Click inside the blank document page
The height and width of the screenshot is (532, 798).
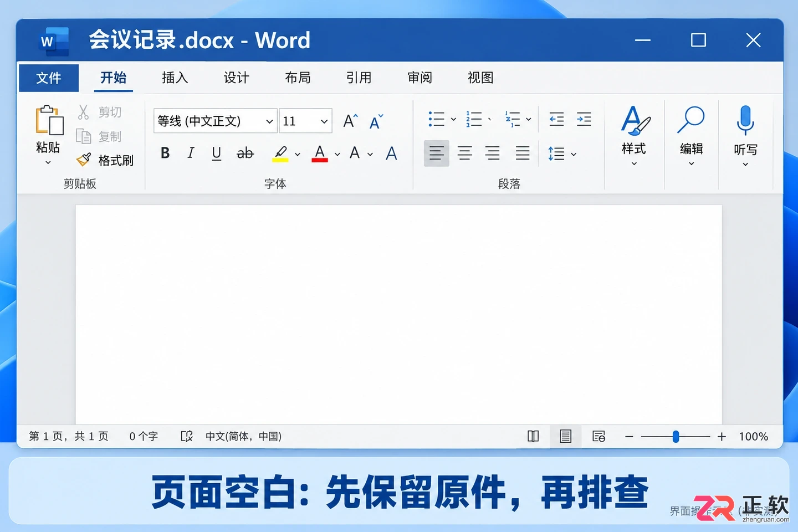[x=399, y=315]
